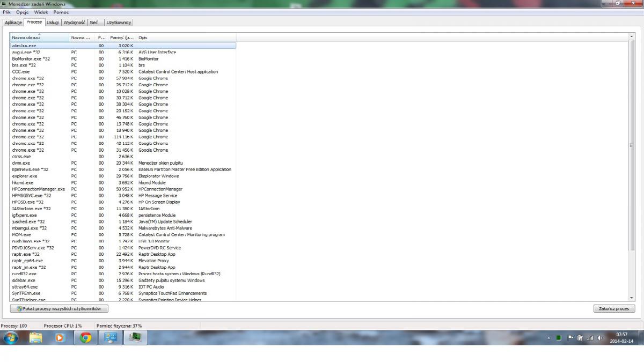Select the BioMonitor.exe *32 process

point(123,58)
